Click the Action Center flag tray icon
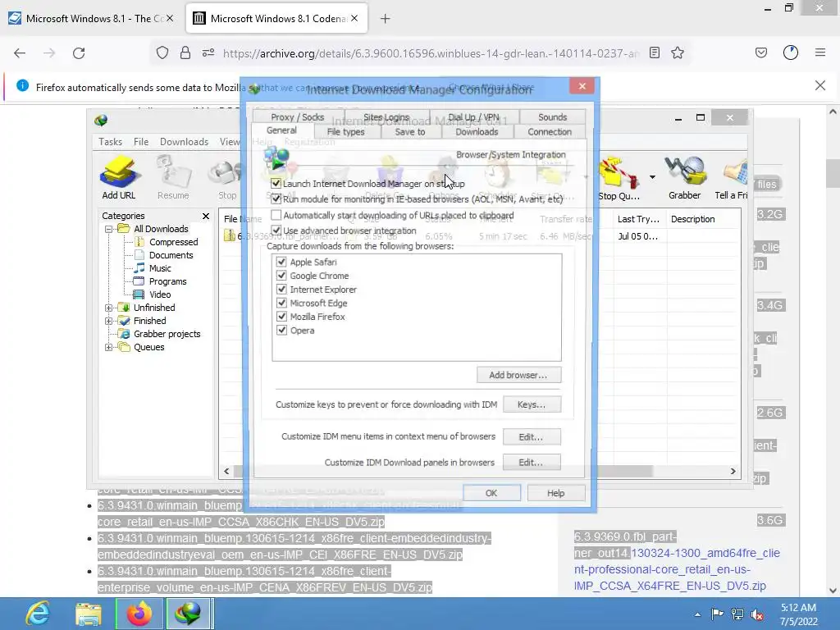Screen dimensions: 840x630 tap(717, 614)
